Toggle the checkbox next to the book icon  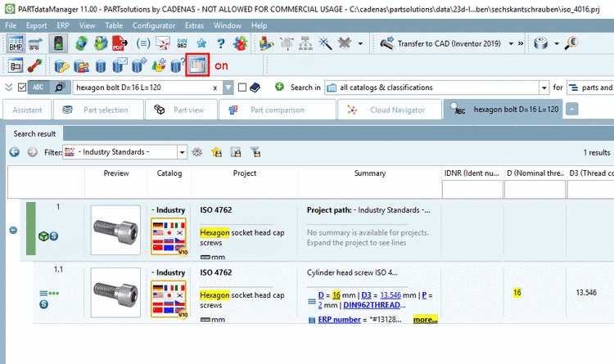click(x=242, y=88)
